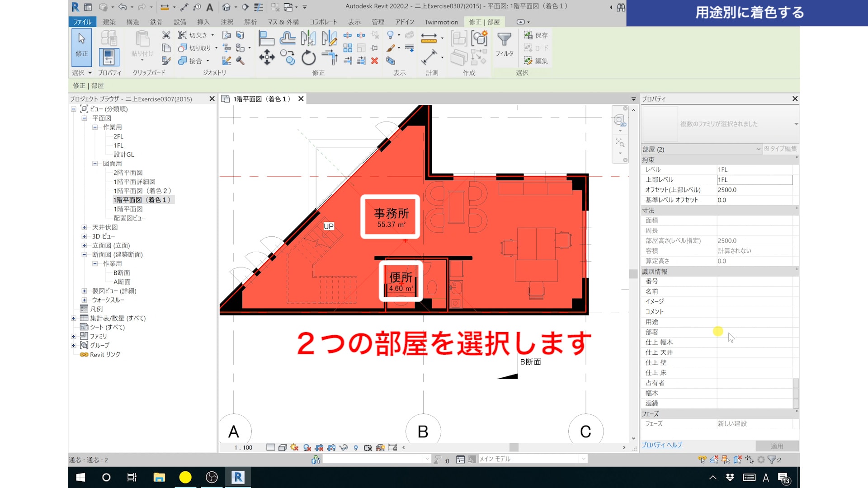Click the red Delete X icon

click(374, 61)
